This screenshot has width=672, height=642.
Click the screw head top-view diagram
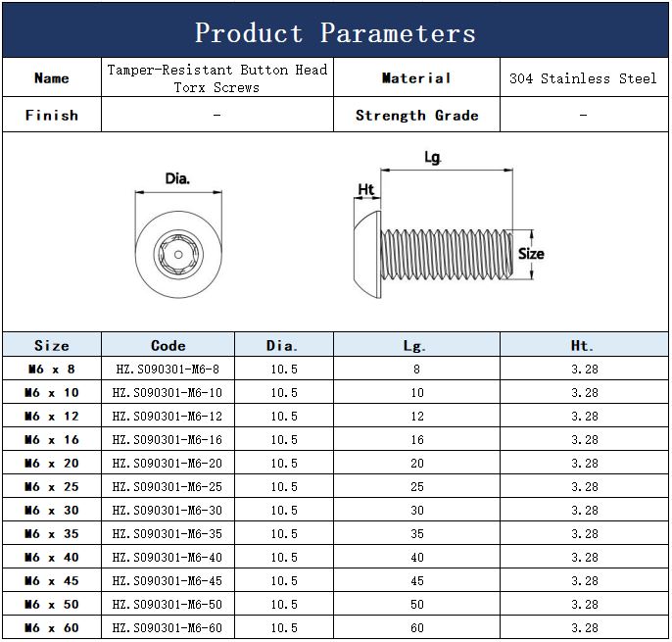[x=177, y=254]
